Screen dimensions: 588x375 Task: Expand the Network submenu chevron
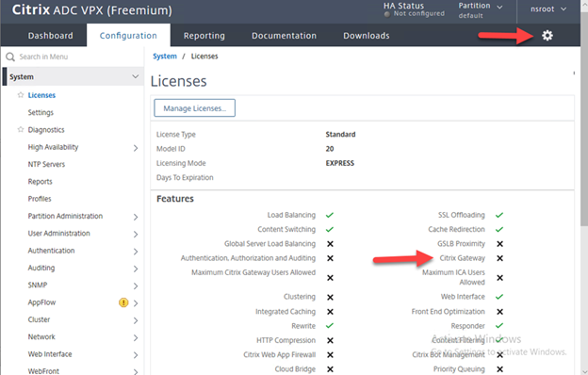(136, 338)
